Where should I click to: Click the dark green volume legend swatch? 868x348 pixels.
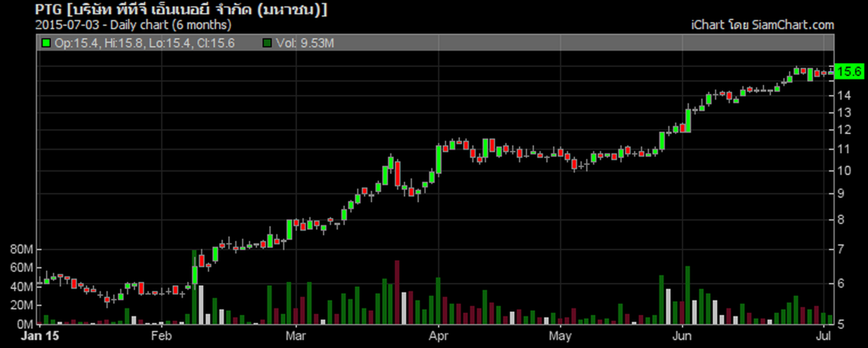pos(267,43)
